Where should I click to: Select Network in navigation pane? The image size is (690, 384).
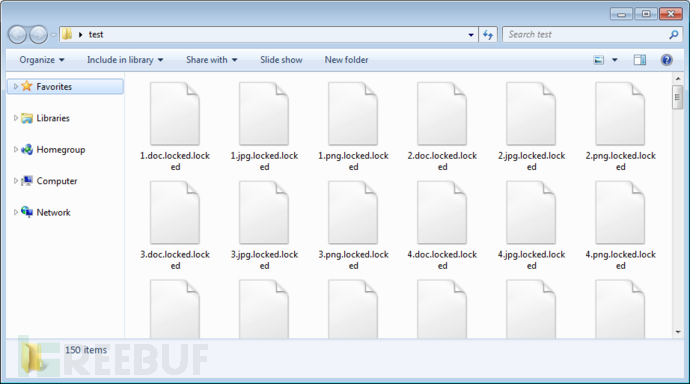click(53, 212)
